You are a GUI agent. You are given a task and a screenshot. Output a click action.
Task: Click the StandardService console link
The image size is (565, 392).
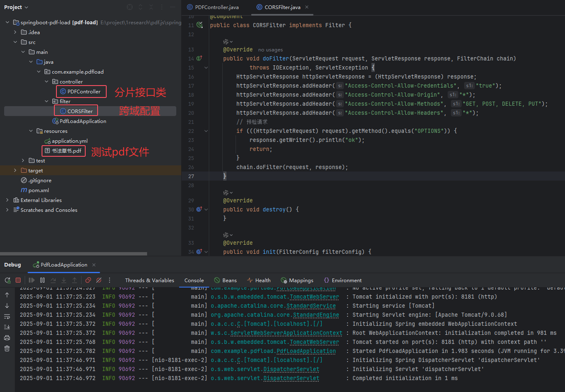coord(311,306)
